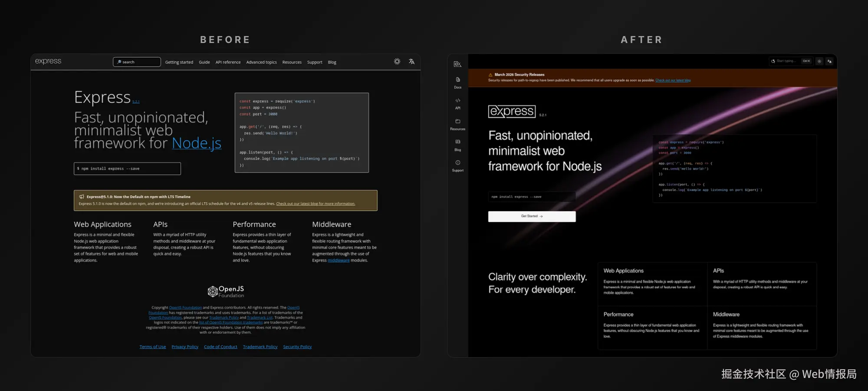Viewport: 868px width, 391px height.
Task: Open the Trademark Policy link beside Security Policy
Action: coord(260,347)
